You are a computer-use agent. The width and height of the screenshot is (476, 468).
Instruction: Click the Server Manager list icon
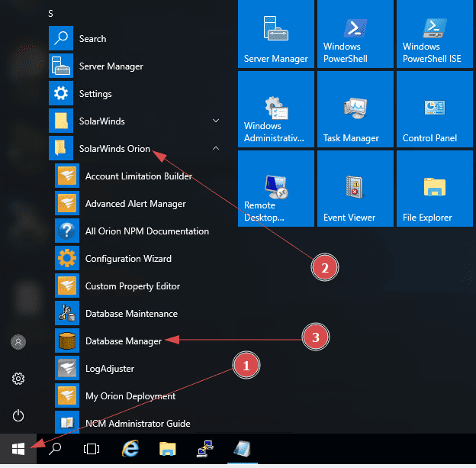point(61,66)
